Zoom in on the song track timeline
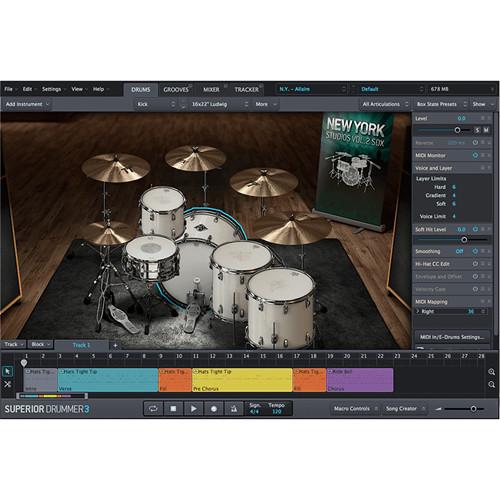 pos(491,372)
